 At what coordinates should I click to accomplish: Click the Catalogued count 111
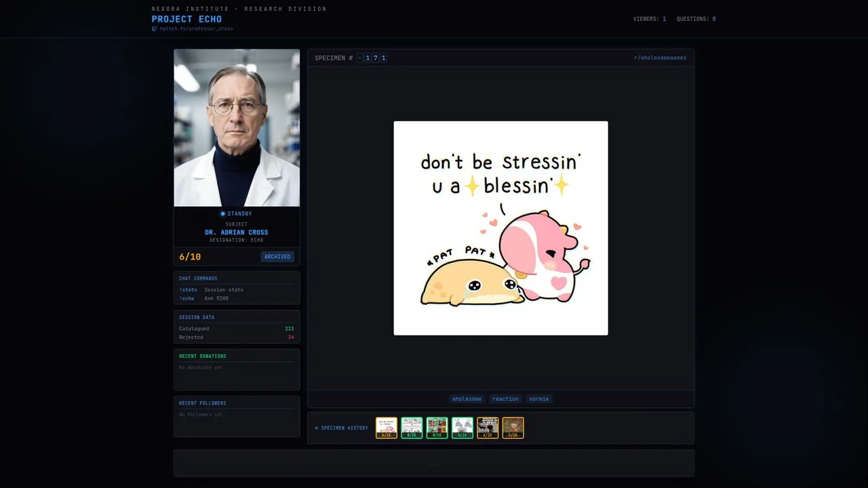pyautogui.click(x=290, y=329)
